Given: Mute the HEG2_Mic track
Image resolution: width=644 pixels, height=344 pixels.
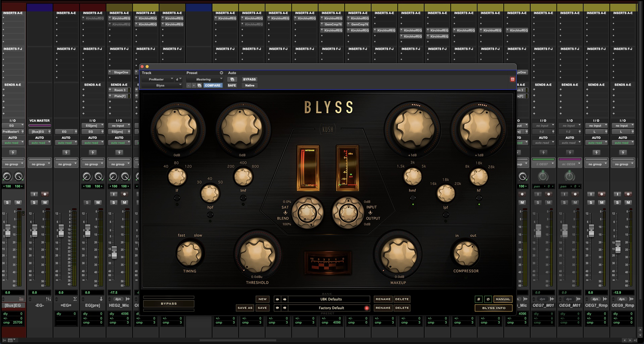Looking at the screenshot, I should (x=125, y=202).
